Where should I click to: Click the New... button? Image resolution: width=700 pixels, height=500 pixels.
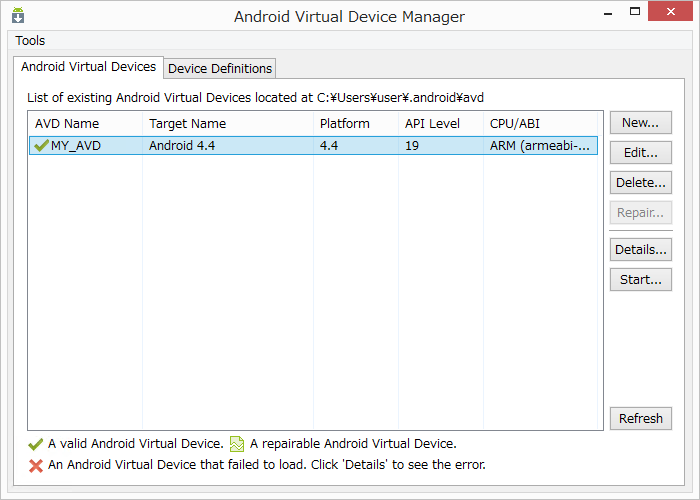[x=641, y=123]
